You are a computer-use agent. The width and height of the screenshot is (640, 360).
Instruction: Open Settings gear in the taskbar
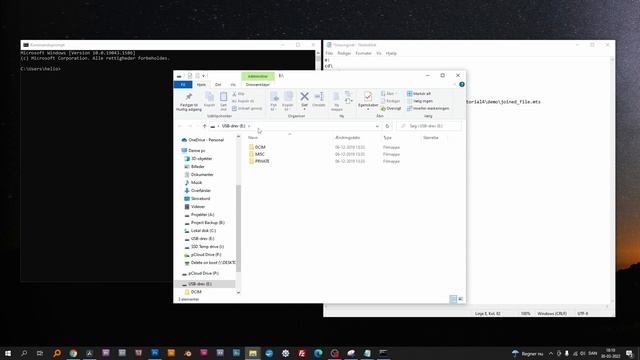[x=285, y=353]
